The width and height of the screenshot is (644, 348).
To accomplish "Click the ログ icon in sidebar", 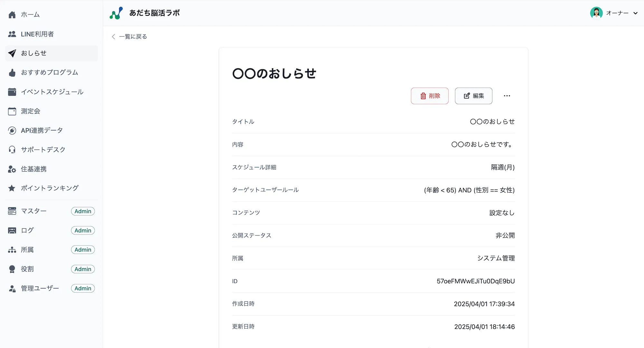I will 12,230.
